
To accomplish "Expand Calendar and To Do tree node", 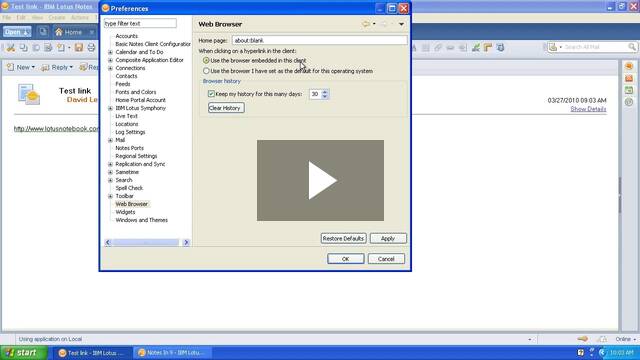I will coord(110,52).
